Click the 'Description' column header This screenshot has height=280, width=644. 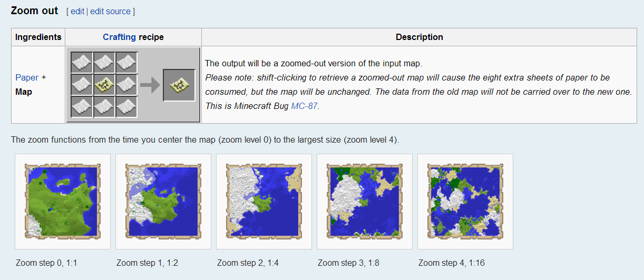pos(419,37)
